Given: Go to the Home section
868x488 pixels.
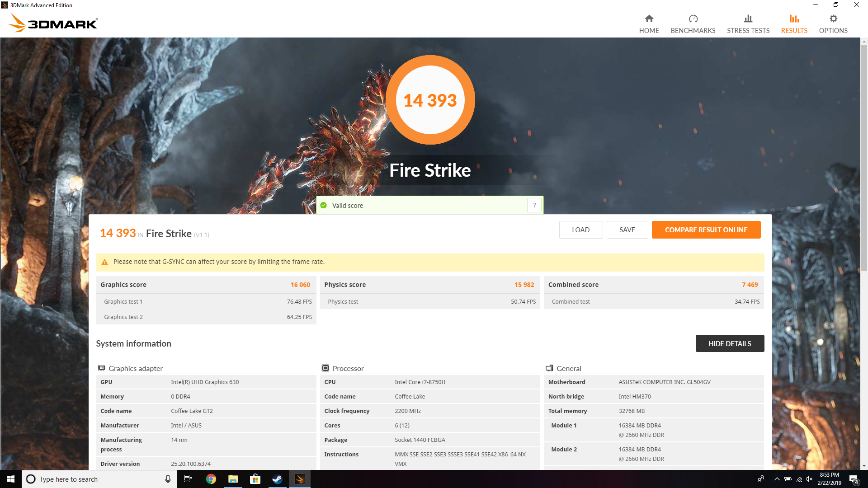Looking at the screenshot, I should coord(649,24).
